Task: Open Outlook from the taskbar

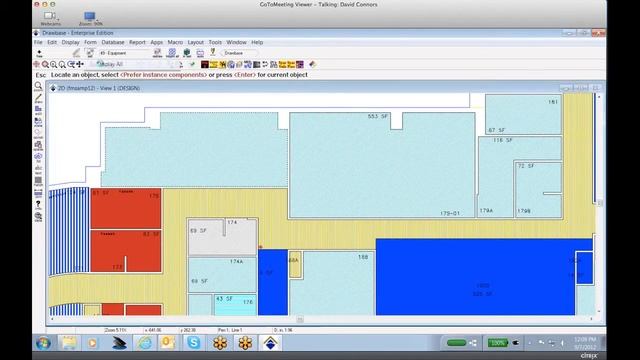Action: point(168,343)
